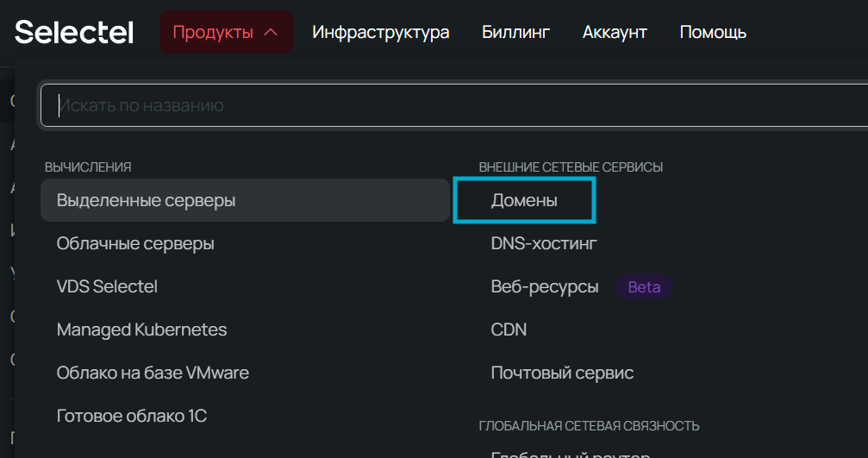The image size is (868, 458).
Task: Open Облачные серверы product
Action: pos(135,243)
